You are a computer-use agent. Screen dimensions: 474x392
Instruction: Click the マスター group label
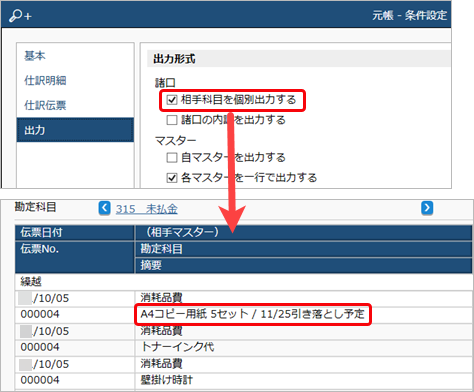pyautogui.click(x=175, y=141)
